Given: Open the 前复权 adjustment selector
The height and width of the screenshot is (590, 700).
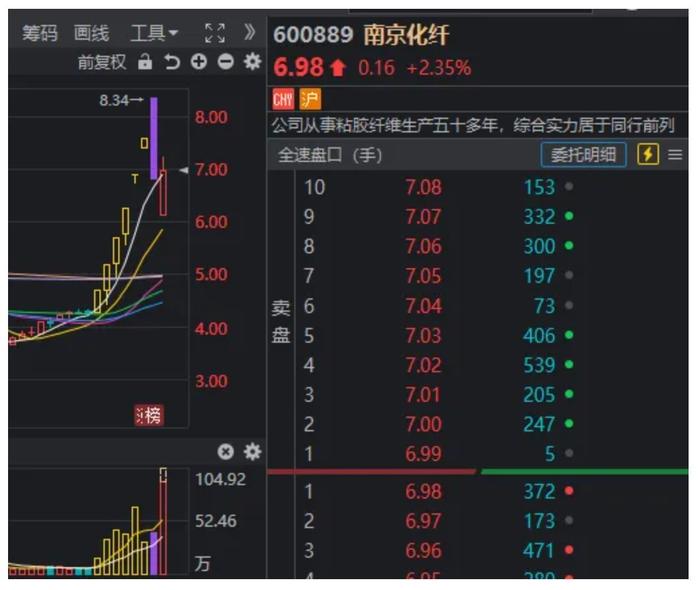Looking at the screenshot, I should click(x=102, y=62).
